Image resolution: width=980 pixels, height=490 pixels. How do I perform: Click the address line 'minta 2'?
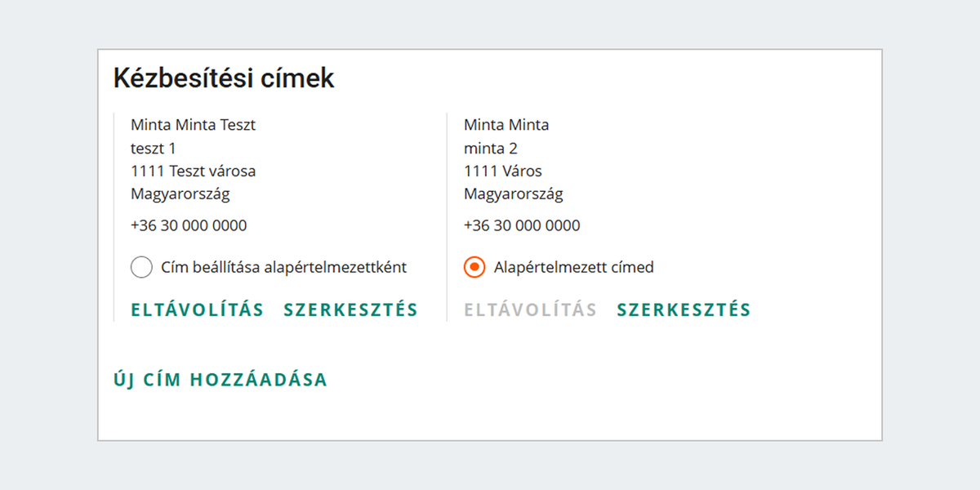[x=490, y=148]
